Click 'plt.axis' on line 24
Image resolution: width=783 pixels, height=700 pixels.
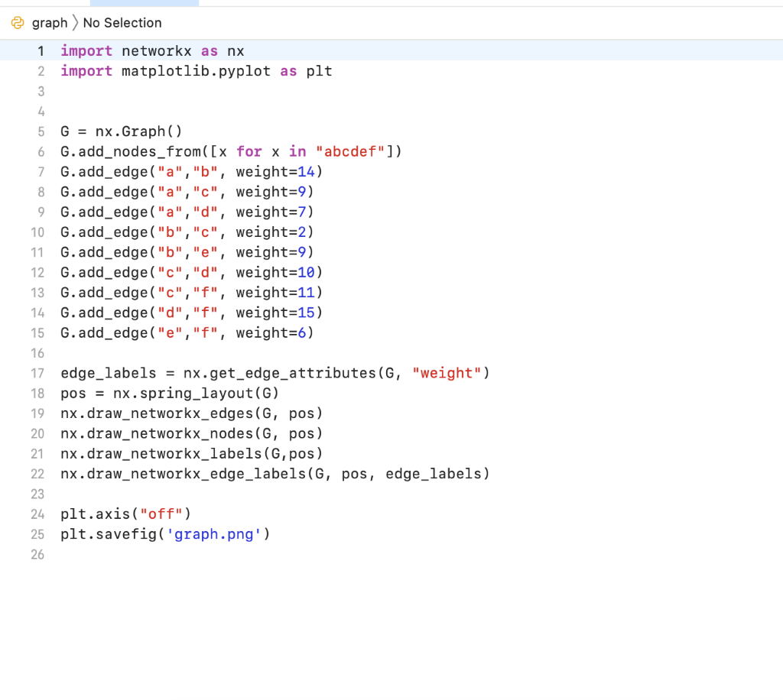pos(96,514)
